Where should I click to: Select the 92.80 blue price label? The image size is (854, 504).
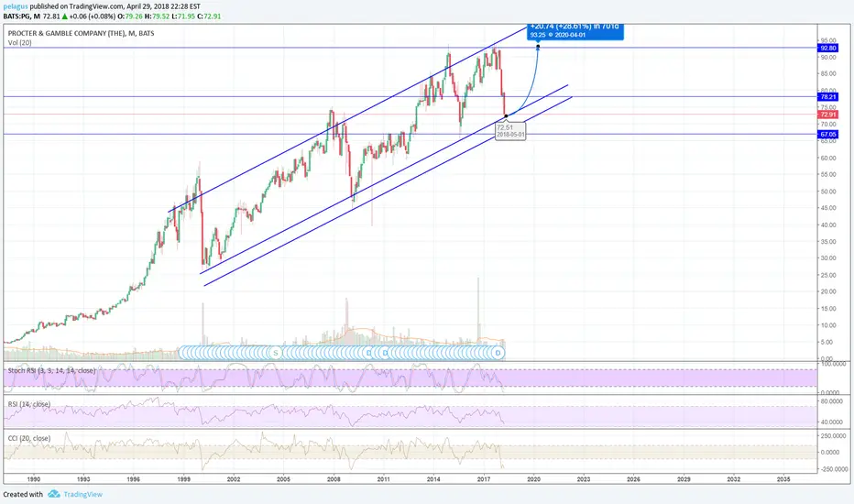pos(827,48)
